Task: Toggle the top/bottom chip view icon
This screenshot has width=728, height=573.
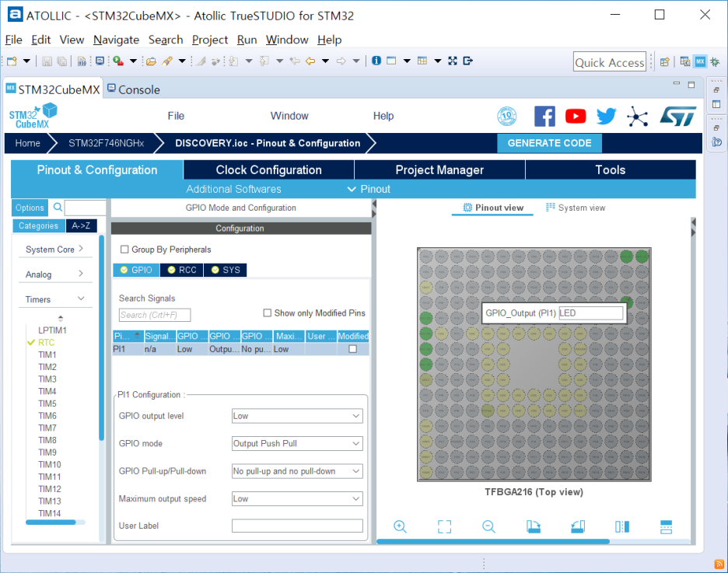Action: [x=621, y=526]
